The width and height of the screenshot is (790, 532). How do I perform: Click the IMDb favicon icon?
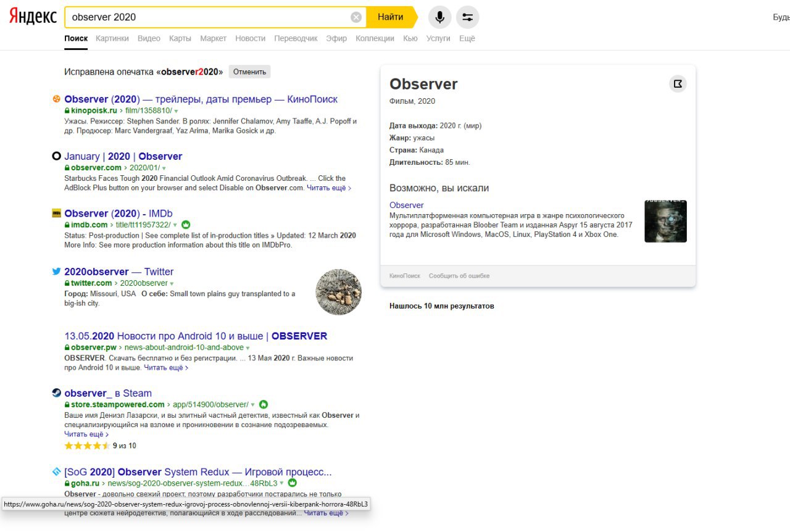56,213
